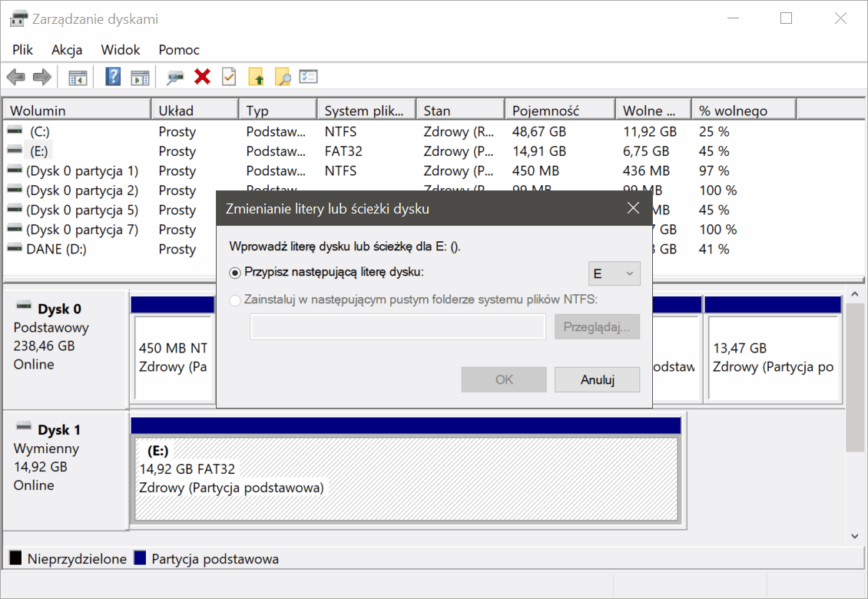Viewport: 868px width, 599px height.
Task: Click the Dysk 0 disk icon
Action: pyautogui.click(x=24, y=305)
